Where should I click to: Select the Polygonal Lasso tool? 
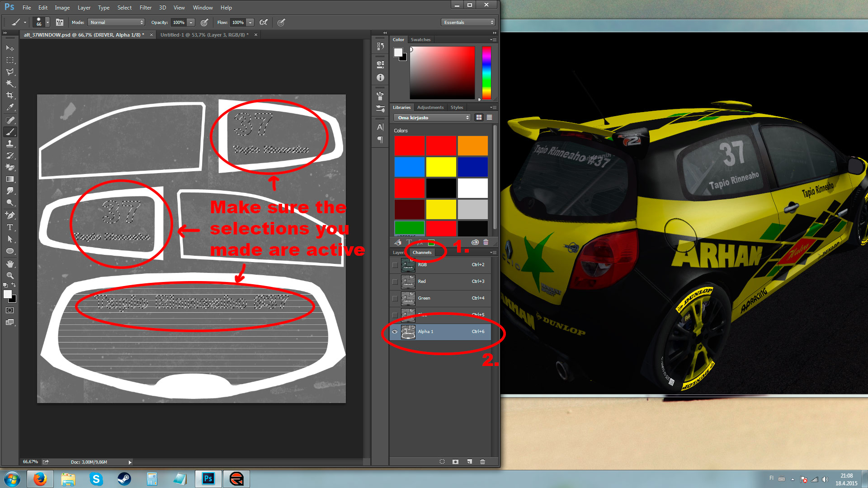pos(9,72)
